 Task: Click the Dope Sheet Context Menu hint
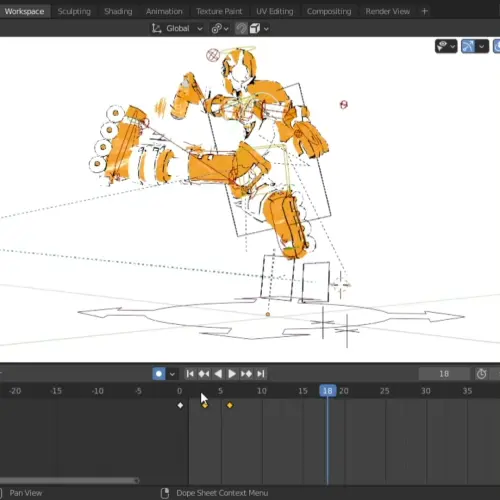[x=222, y=493]
